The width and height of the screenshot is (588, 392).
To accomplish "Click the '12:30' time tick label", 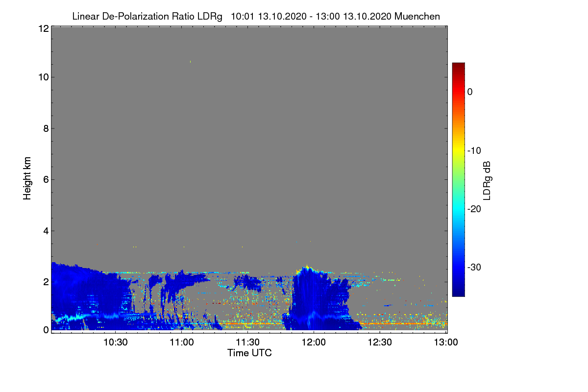I will tap(380, 343).
